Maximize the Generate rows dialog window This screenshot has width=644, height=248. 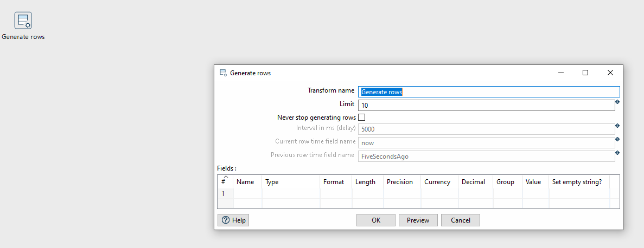coord(585,73)
